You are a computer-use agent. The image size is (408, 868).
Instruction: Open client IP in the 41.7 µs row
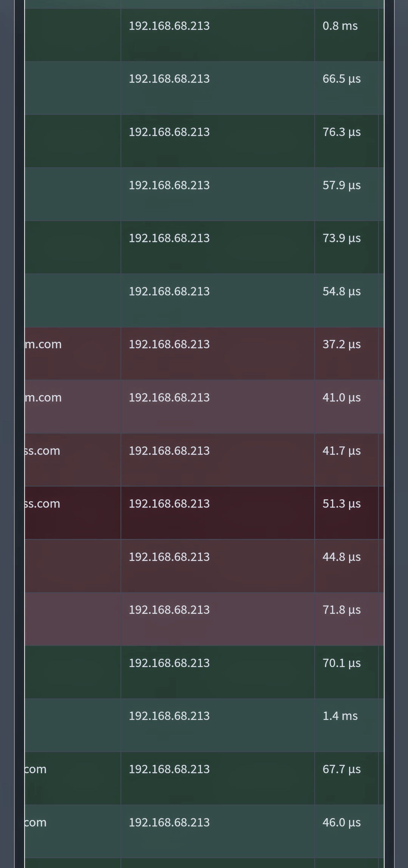click(x=169, y=451)
